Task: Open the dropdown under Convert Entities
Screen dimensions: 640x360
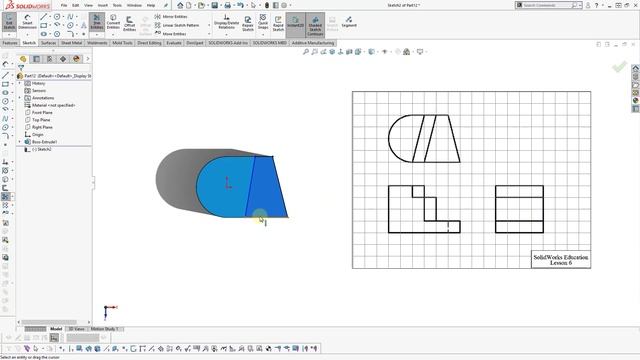Action: [x=113, y=35]
